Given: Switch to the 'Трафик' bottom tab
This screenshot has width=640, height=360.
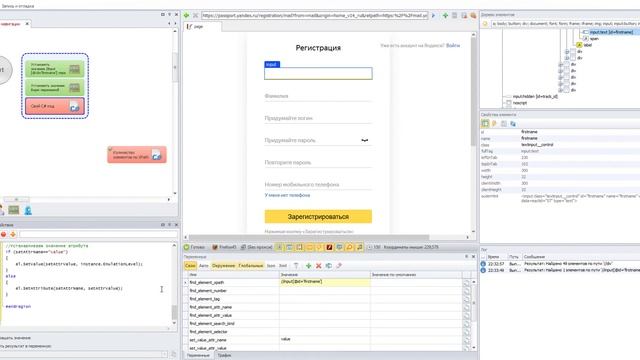Looking at the screenshot, I should pyautogui.click(x=224, y=356).
